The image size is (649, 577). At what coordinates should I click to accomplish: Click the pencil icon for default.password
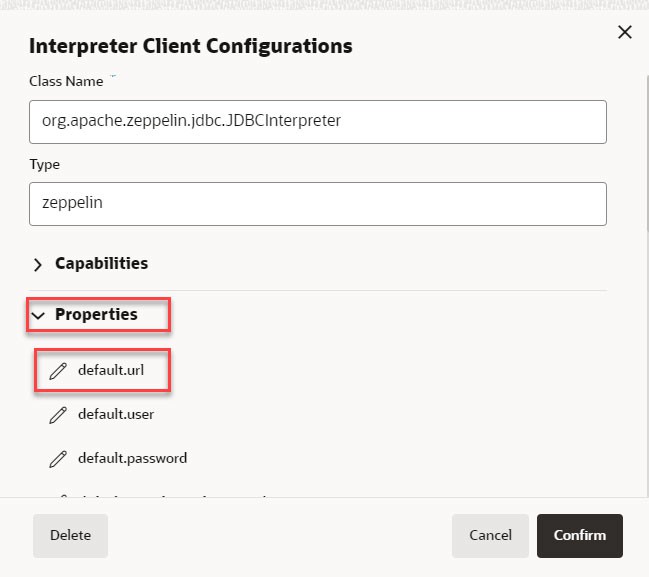[x=58, y=459]
